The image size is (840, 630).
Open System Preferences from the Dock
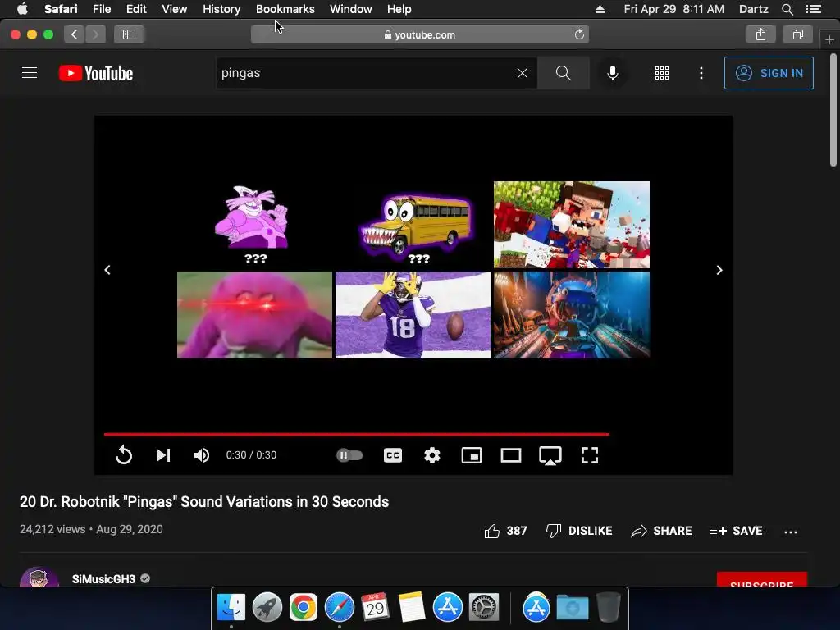tap(484, 607)
